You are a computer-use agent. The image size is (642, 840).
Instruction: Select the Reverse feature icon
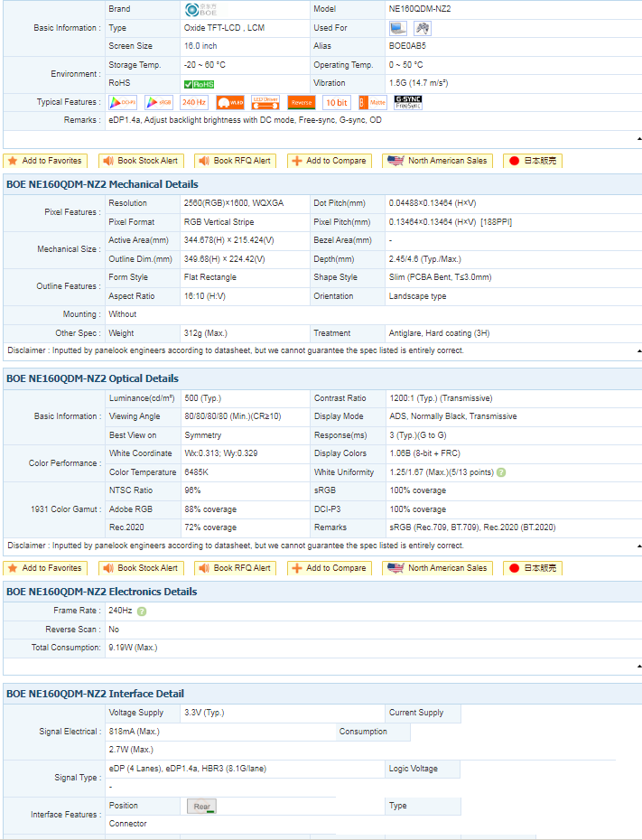coord(302,102)
